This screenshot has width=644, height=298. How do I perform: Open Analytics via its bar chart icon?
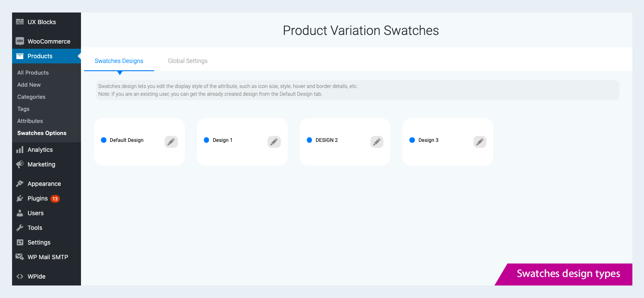[x=20, y=150]
